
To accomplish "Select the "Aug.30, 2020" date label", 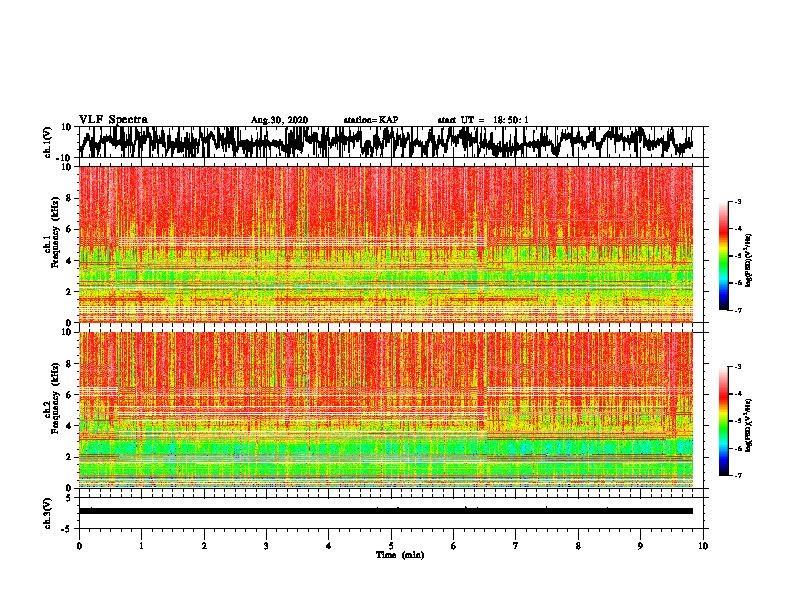I will pos(279,120).
